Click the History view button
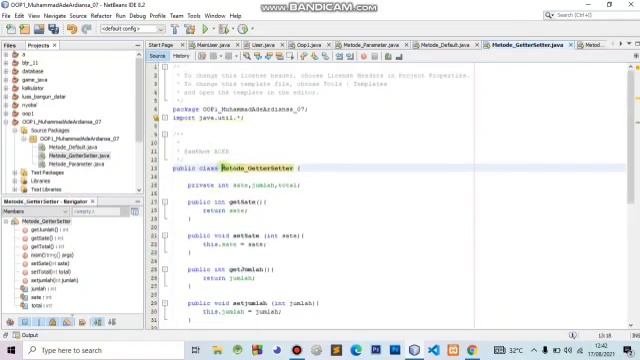The width and height of the screenshot is (640, 360). [x=181, y=56]
